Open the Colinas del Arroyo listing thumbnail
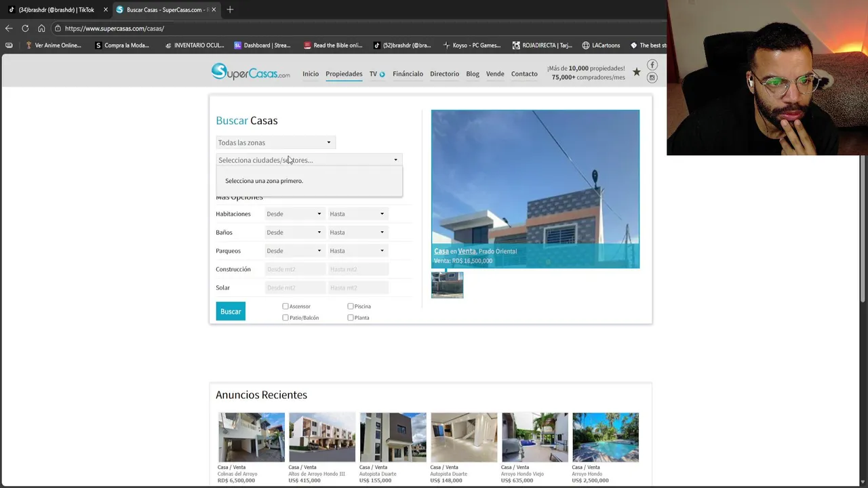 251,437
